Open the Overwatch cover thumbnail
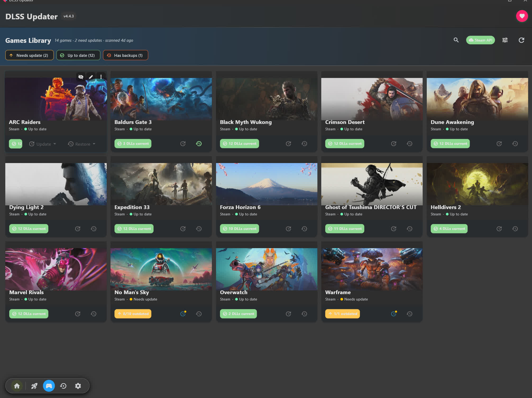Screen dimensions: 532x398 click(267, 269)
